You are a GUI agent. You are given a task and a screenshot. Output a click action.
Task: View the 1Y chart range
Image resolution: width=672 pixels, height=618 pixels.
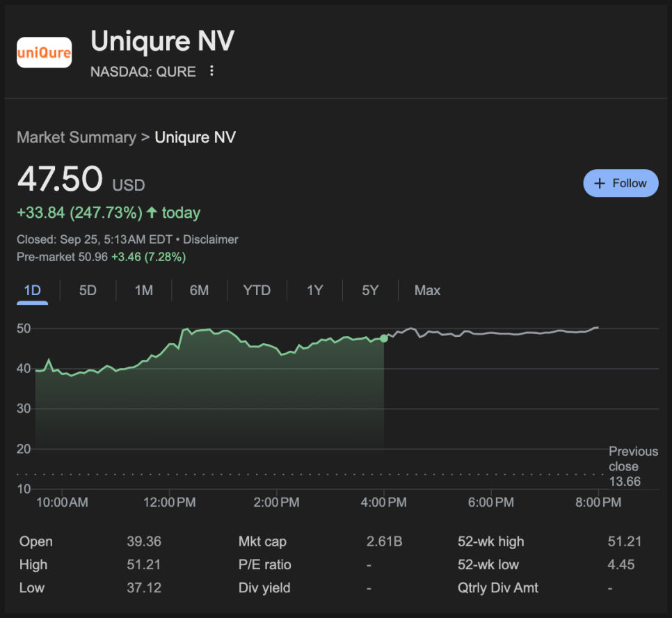(314, 290)
